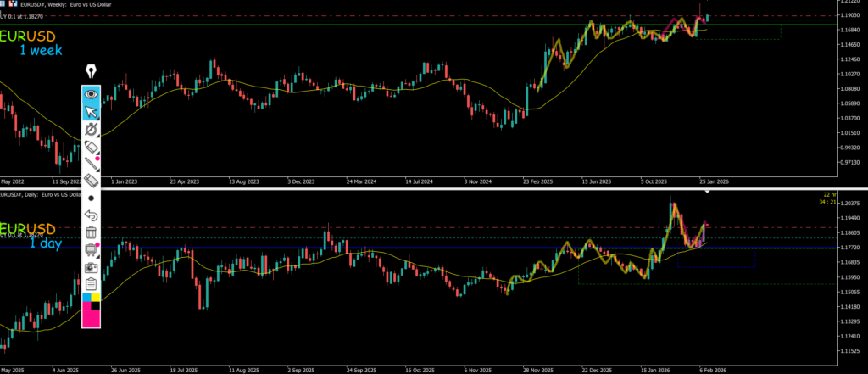Select the arrow cursor tool

coord(92,111)
